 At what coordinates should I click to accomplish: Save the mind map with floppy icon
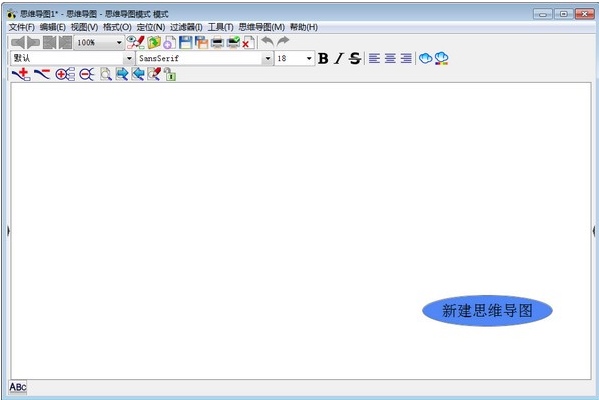click(x=185, y=42)
